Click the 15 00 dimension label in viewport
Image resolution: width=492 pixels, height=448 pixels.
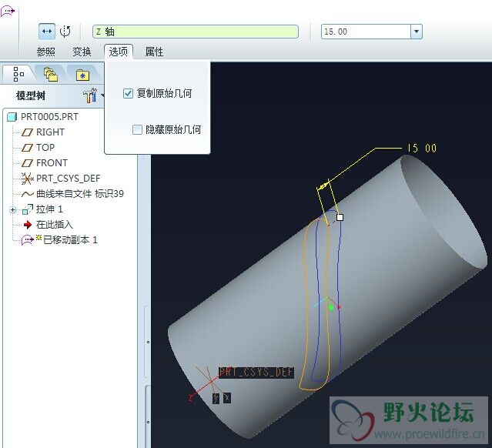click(x=422, y=148)
